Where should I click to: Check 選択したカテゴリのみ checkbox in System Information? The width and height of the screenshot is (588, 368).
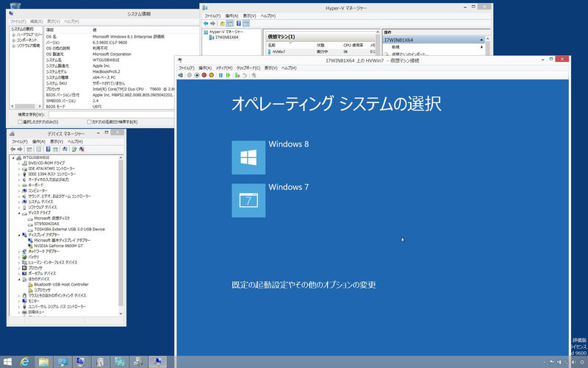(21, 121)
